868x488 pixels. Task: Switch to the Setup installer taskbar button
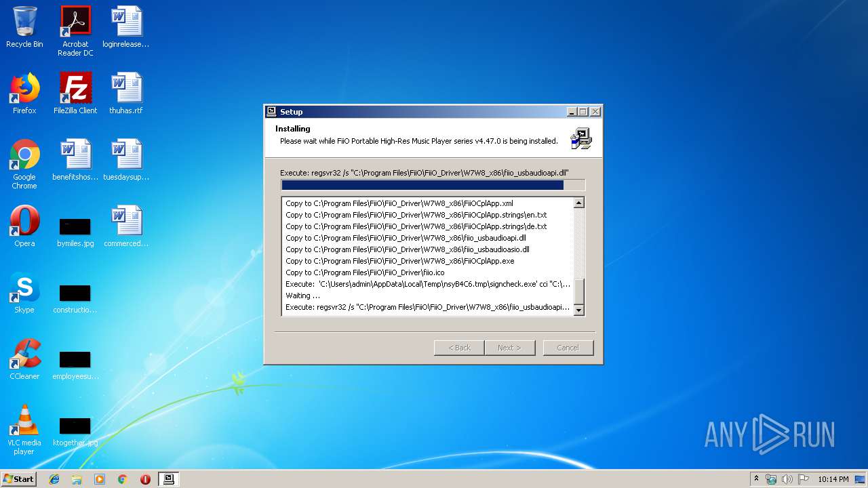point(168,479)
